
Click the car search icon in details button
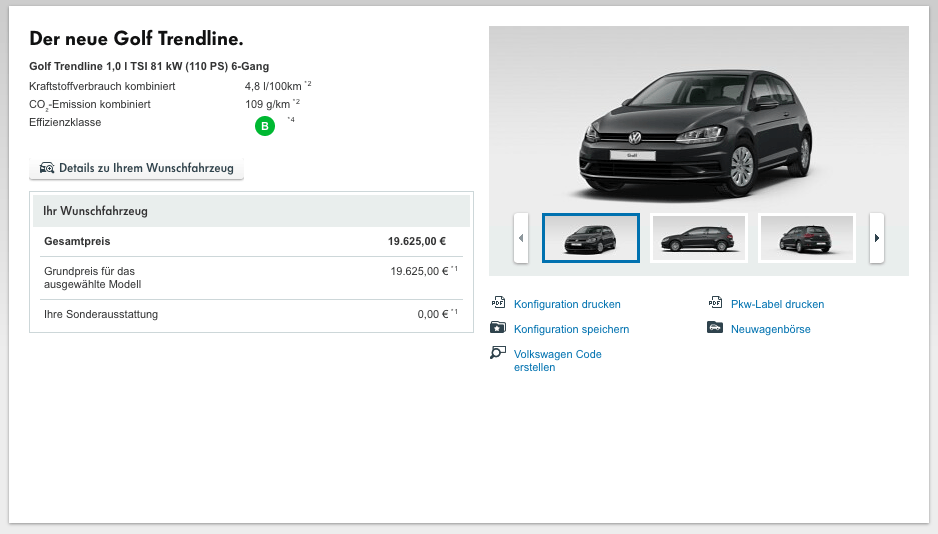tap(47, 168)
